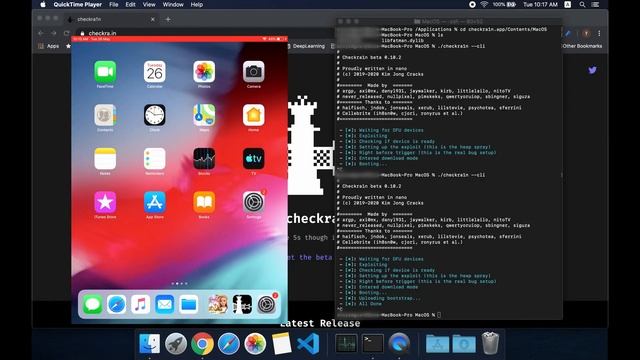The height and width of the screenshot is (360, 640).
Task: Open Chrome three-dot menu
Action: click(x=599, y=33)
